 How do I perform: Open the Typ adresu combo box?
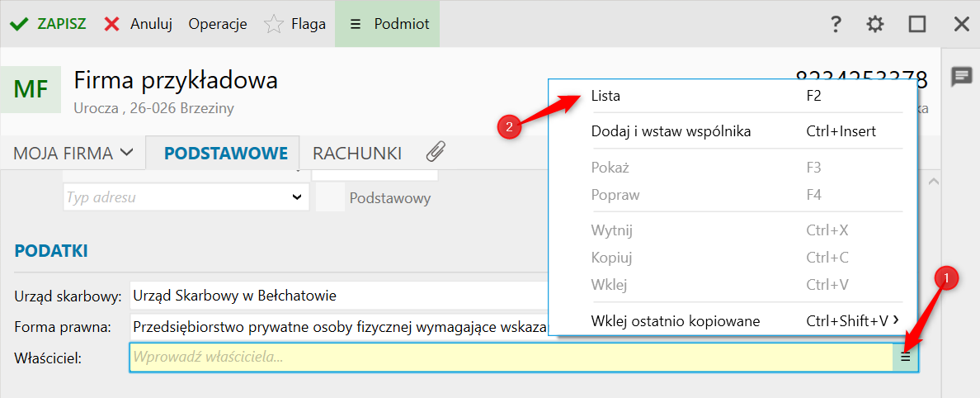(x=186, y=197)
